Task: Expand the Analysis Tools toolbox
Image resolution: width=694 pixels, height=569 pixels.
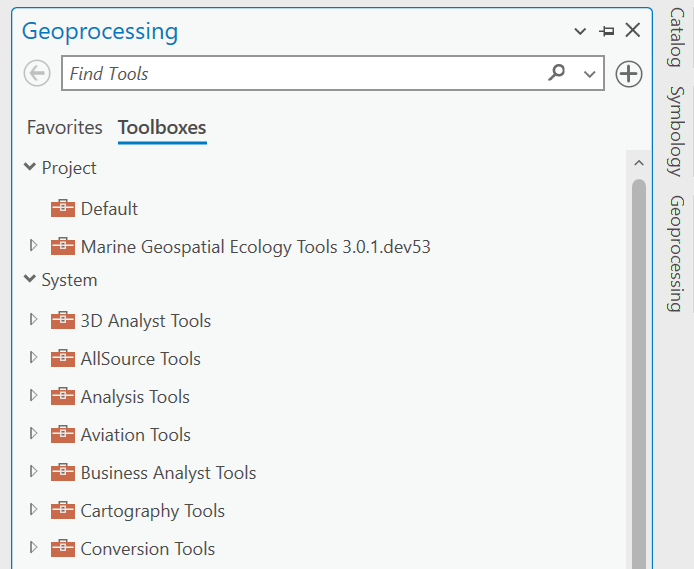Action: 33,396
